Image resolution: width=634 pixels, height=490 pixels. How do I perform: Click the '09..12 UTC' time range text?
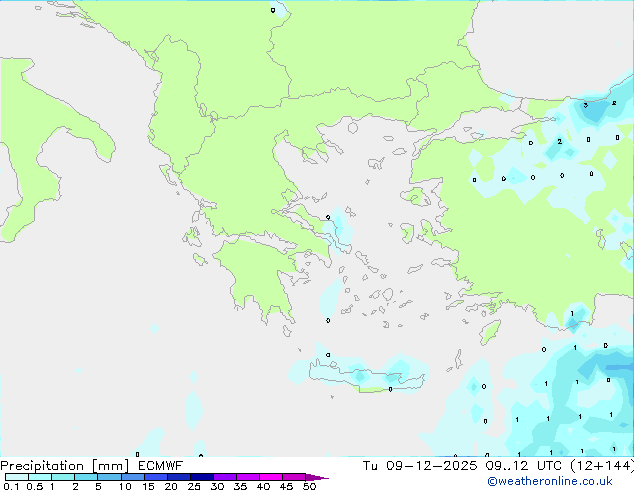(x=524, y=465)
